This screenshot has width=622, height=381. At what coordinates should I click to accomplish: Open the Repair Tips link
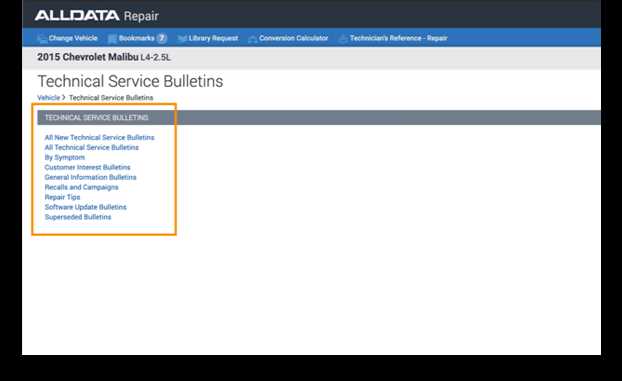click(62, 197)
